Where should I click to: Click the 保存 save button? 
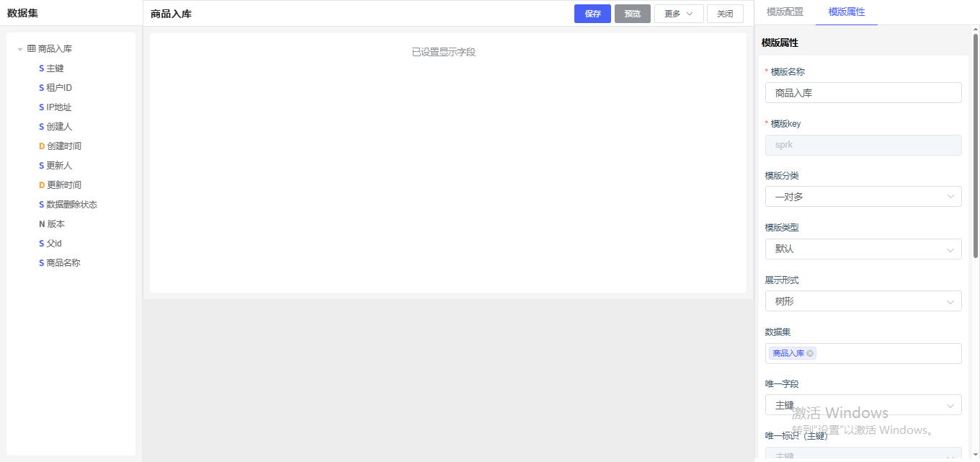tap(592, 13)
